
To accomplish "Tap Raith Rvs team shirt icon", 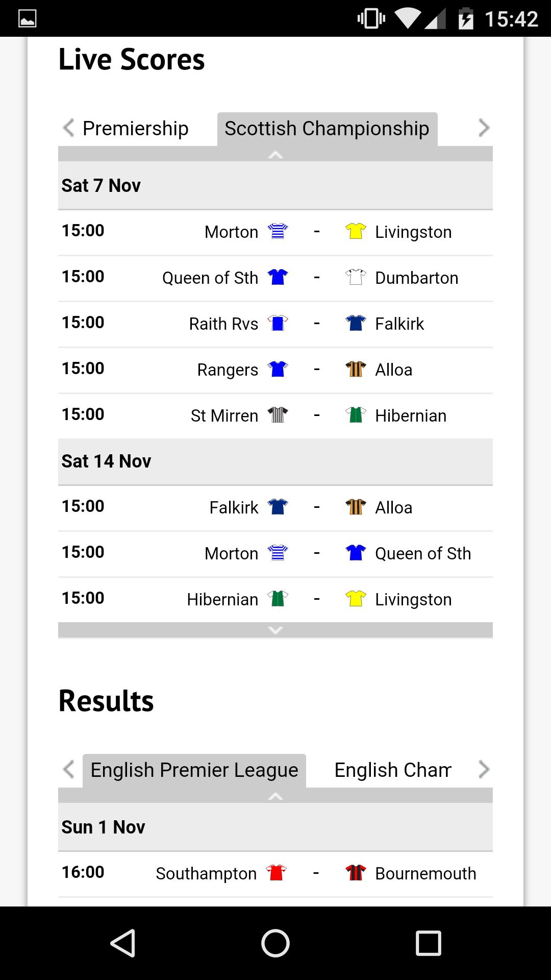I will click(278, 323).
